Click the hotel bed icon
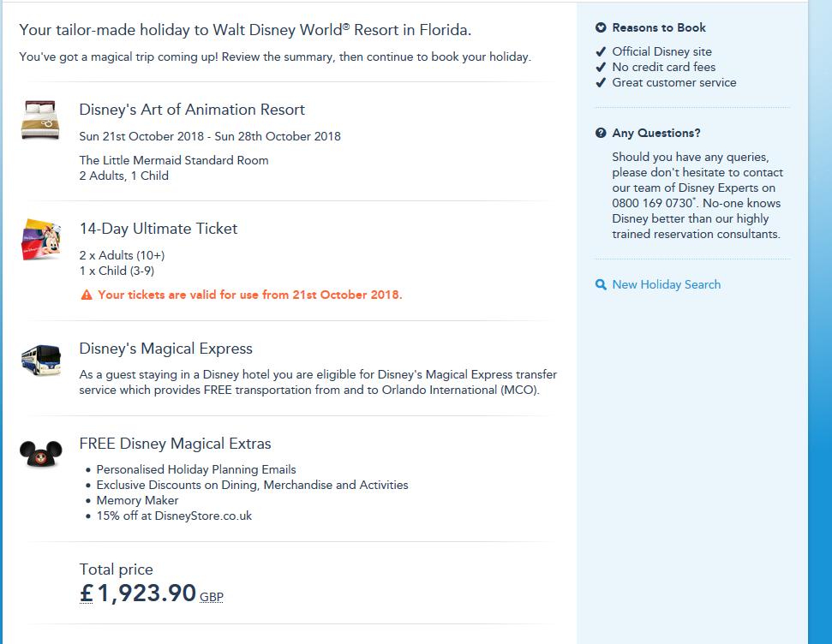832x644 pixels. pyautogui.click(x=41, y=120)
